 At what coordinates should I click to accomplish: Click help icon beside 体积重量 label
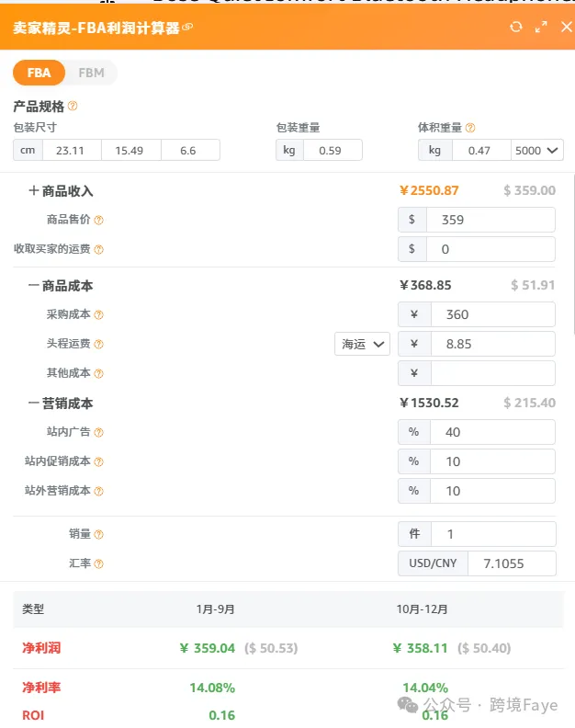pyautogui.click(x=470, y=129)
